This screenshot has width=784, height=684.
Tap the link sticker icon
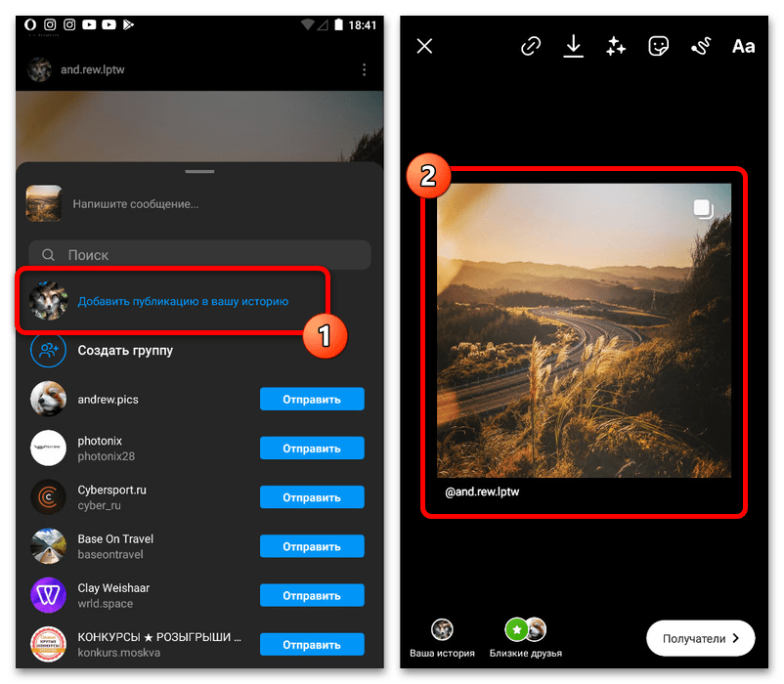(x=531, y=46)
